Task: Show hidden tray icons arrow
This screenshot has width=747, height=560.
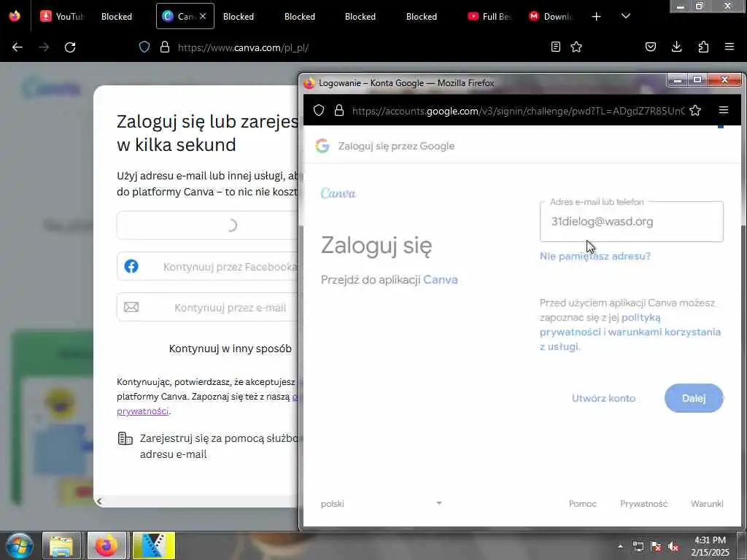Action: (x=620, y=546)
